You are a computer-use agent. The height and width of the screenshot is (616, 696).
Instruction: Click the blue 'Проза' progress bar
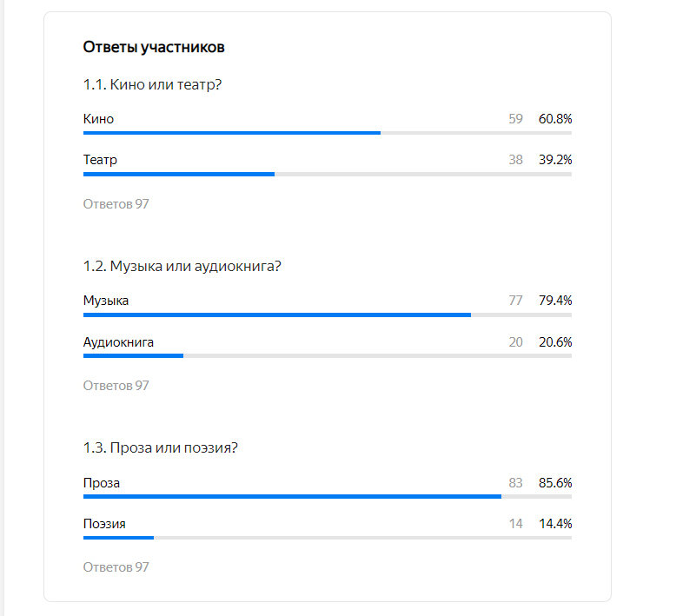tap(292, 497)
